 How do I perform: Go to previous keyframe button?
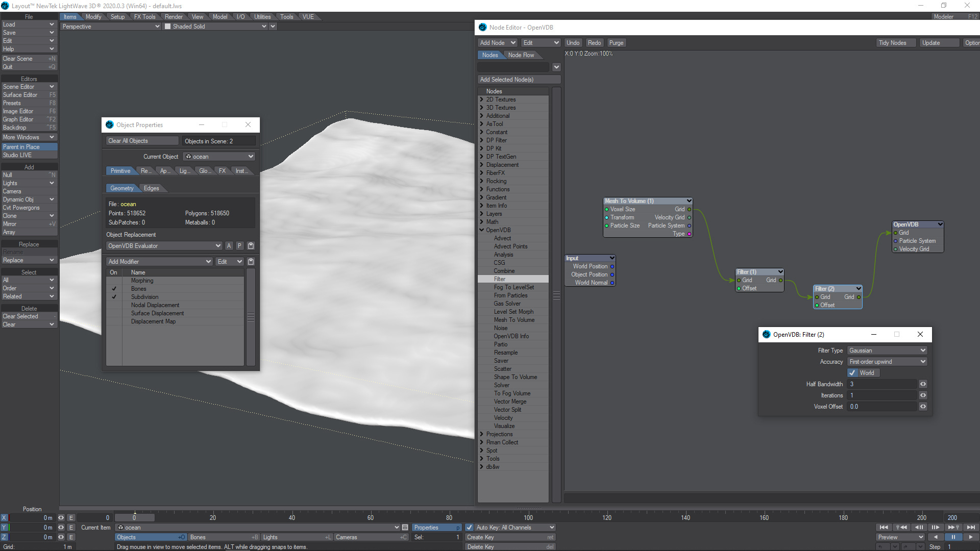tap(901, 528)
